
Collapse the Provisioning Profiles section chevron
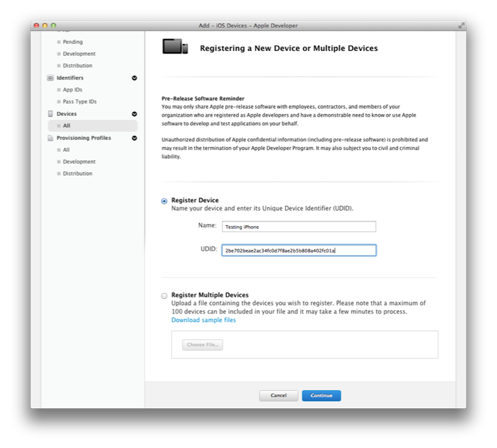pyautogui.click(x=135, y=138)
